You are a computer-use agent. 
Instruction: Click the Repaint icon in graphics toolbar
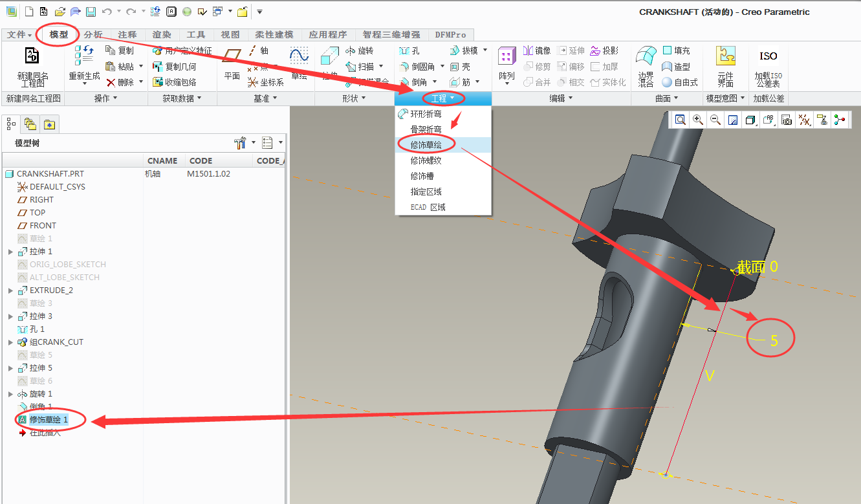(733, 120)
